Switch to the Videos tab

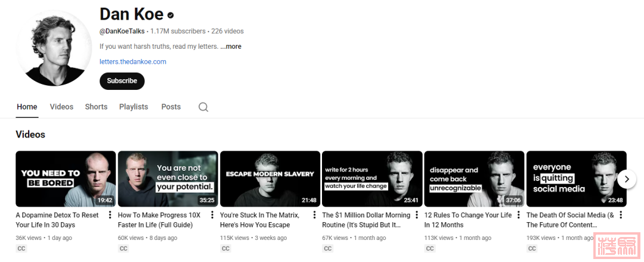pos(61,107)
